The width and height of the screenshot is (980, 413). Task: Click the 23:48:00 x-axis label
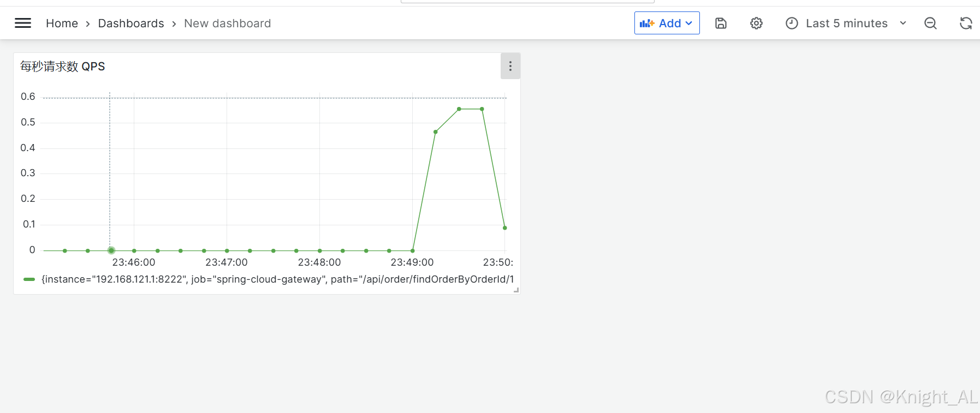click(x=319, y=262)
